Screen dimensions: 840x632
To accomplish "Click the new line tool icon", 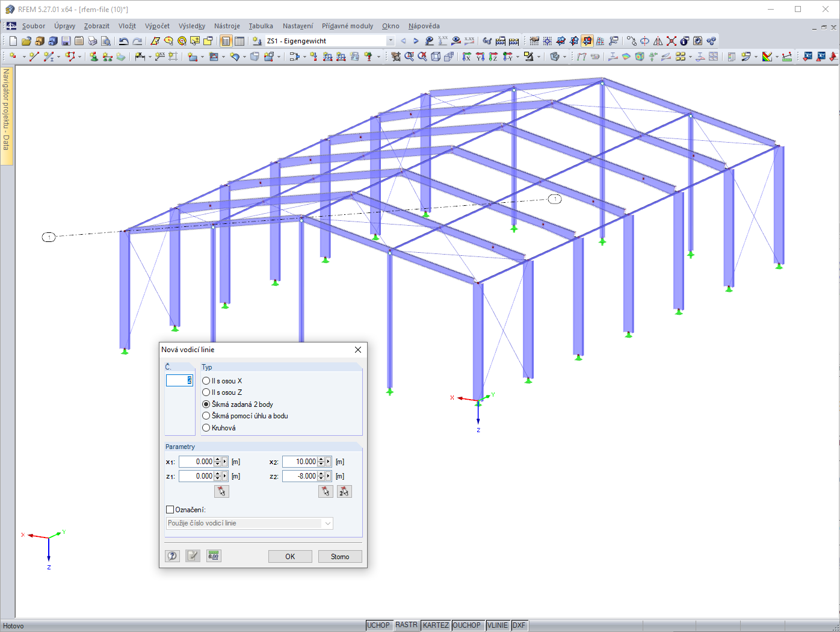I will [x=34, y=57].
